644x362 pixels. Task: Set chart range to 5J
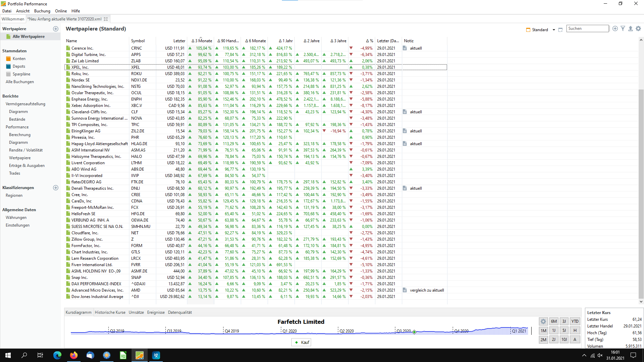click(x=564, y=330)
